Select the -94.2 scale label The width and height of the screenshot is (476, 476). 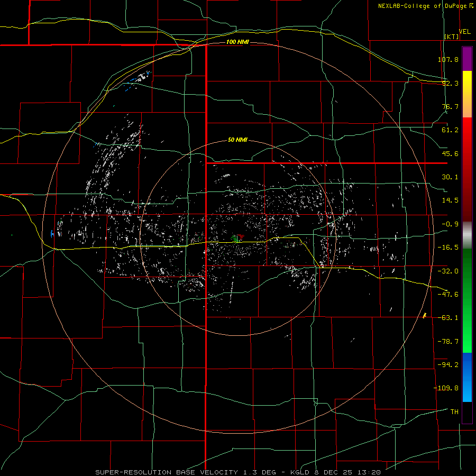[448, 364]
